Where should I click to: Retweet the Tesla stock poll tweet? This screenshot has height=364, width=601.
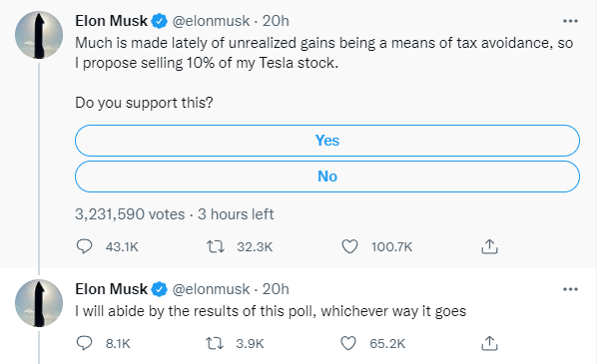[216, 246]
